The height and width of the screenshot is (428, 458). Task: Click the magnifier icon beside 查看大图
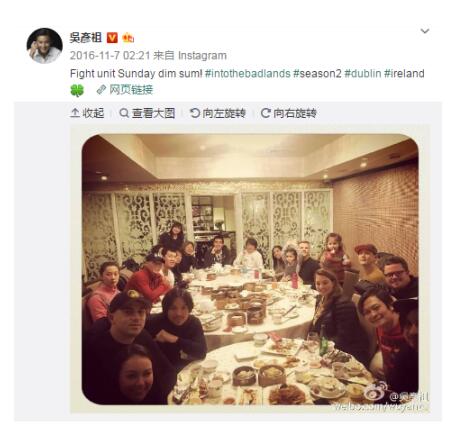(x=124, y=113)
